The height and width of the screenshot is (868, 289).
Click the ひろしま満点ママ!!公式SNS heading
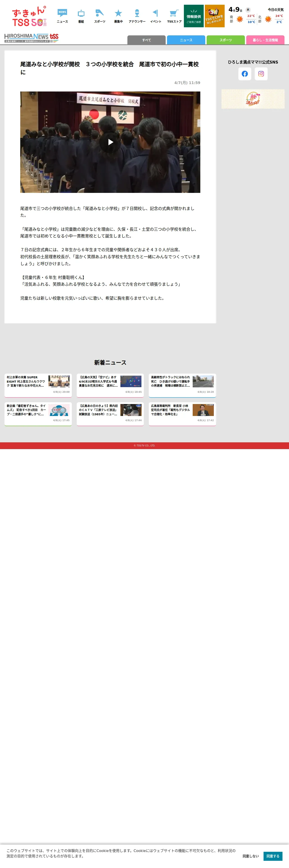tap(253, 62)
